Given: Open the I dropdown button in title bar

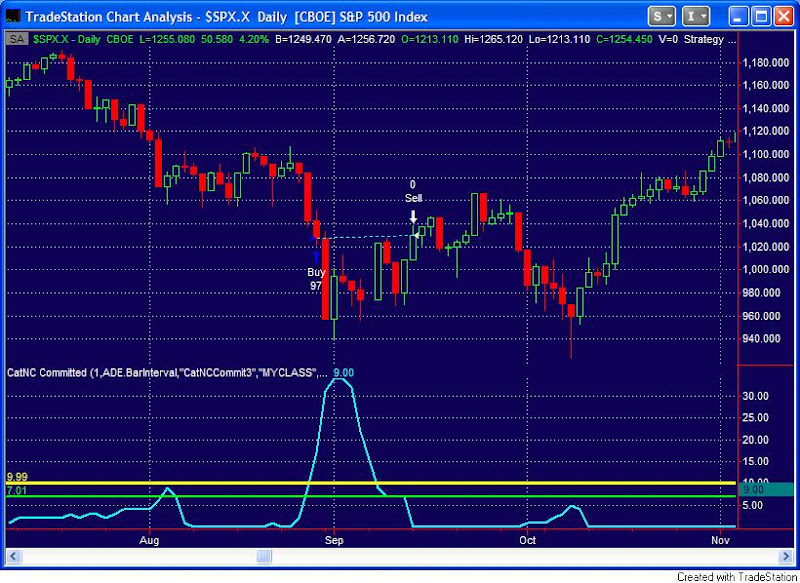Looking at the screenshot, I should click(x=696, y=17).
